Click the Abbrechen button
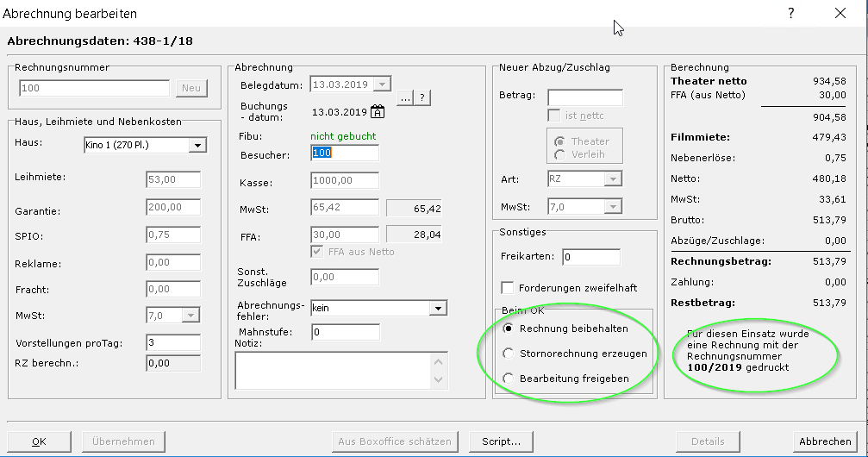 point(825,441)
